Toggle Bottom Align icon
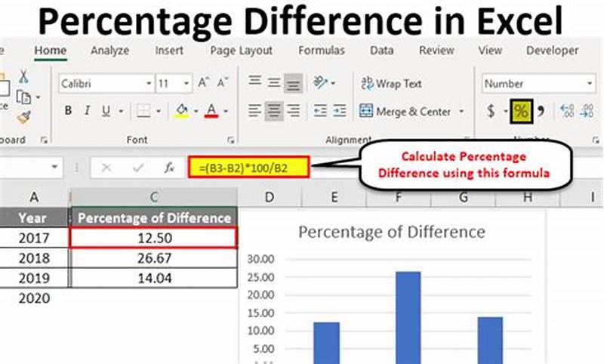This screenshot has height=364, width=604. click(293, 83)
